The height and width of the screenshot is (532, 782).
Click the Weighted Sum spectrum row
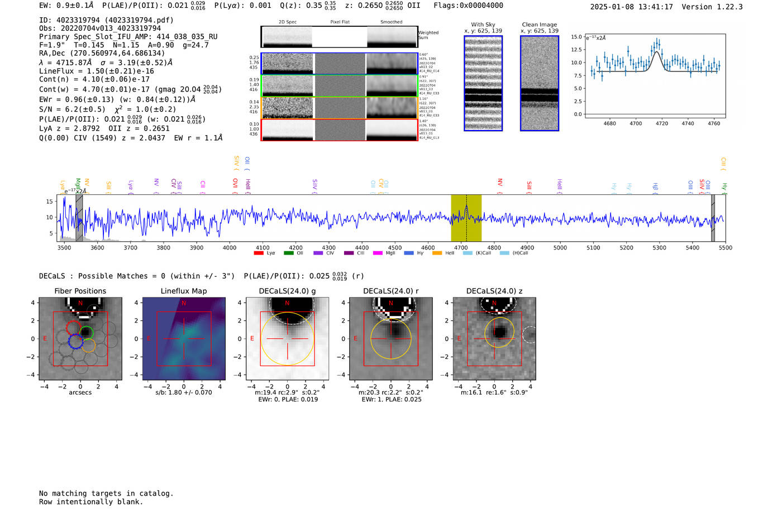click(x=339, y=37)
